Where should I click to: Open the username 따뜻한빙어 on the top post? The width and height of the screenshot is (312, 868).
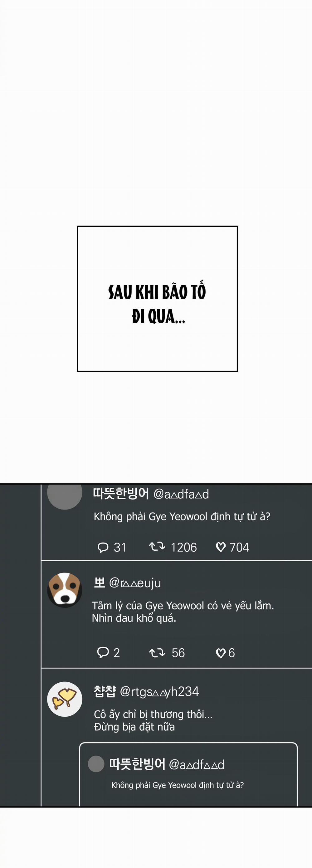(x=121, y=494)
